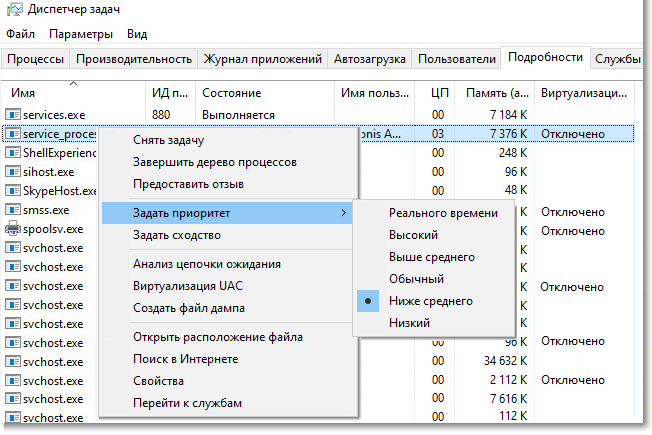Open the 'Файл' menu
The height and width of the screenshot is (435, 652).
pyautogui.click(x=19, y=34)
